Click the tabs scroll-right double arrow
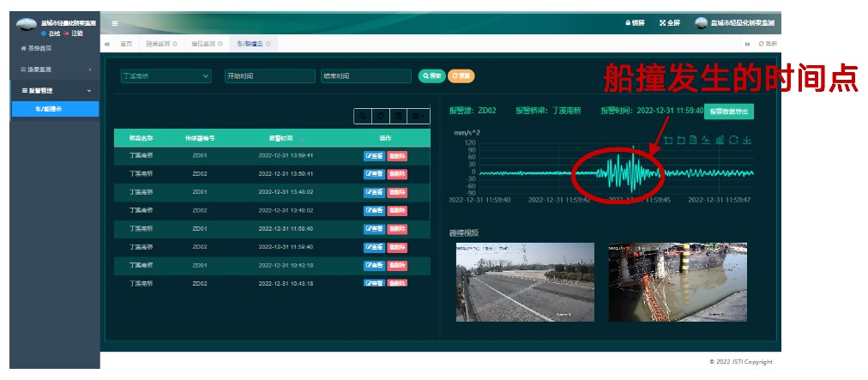Screen dimensions: 868x380 (x=748, y=44)
